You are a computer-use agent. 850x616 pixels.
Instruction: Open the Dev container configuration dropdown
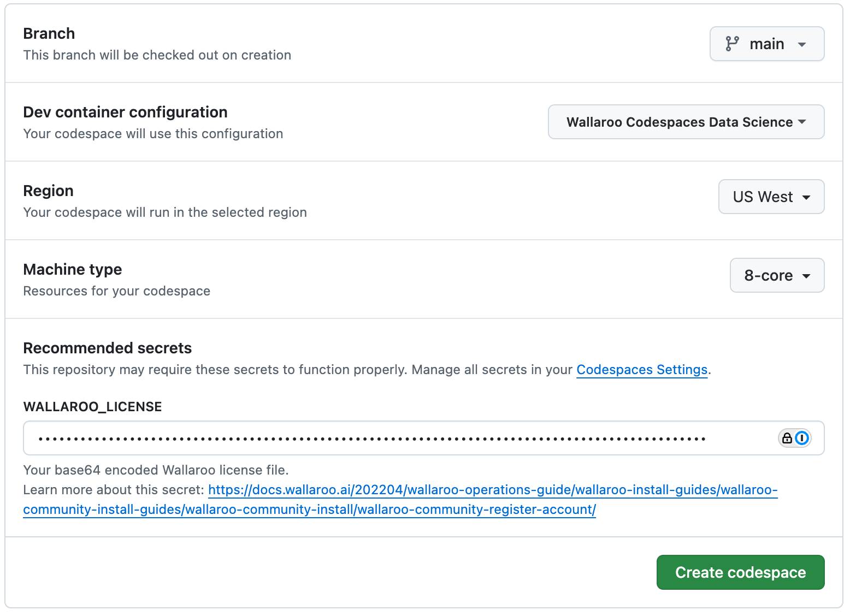pyautogui.click(x=686, y=122)
